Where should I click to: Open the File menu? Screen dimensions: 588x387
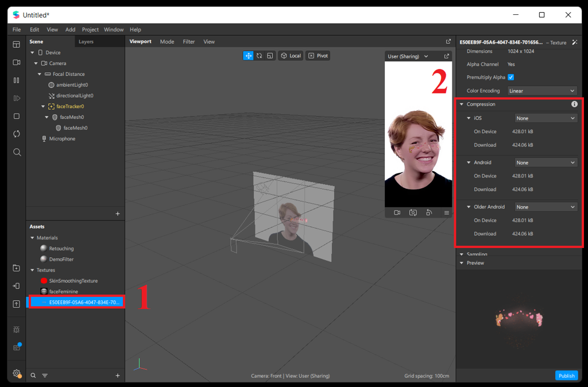[17, 30]
